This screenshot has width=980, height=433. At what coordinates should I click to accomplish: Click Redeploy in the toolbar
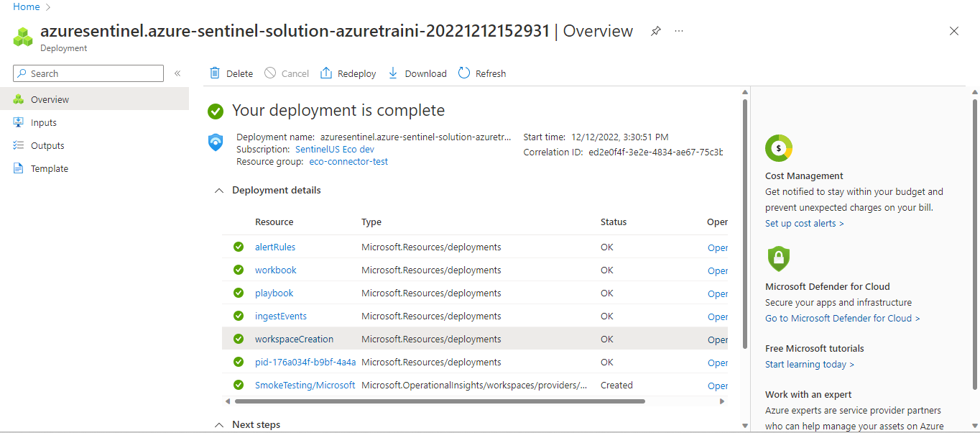[x=348, y=73]
